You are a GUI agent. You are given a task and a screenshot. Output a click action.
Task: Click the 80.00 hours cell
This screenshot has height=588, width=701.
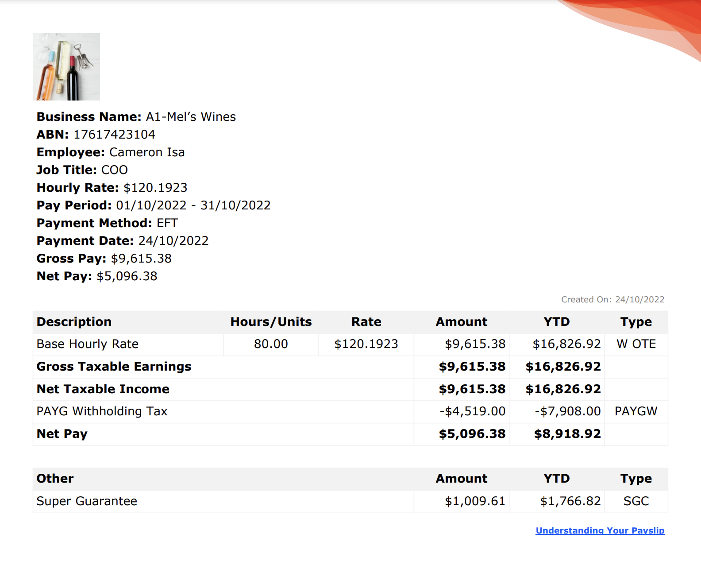click(x=271, y=344)
